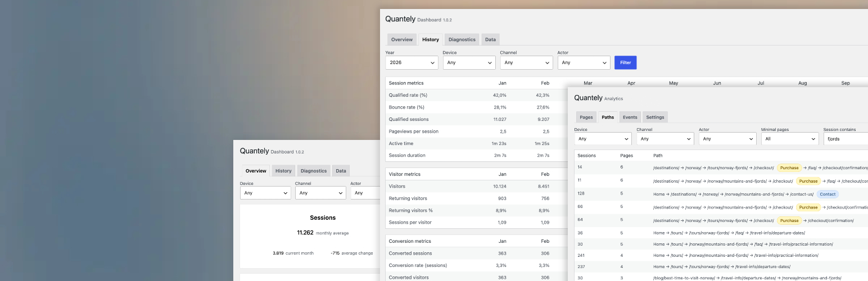Open Diagnostics tab in bottom-left dashboard window

point(314,171)
